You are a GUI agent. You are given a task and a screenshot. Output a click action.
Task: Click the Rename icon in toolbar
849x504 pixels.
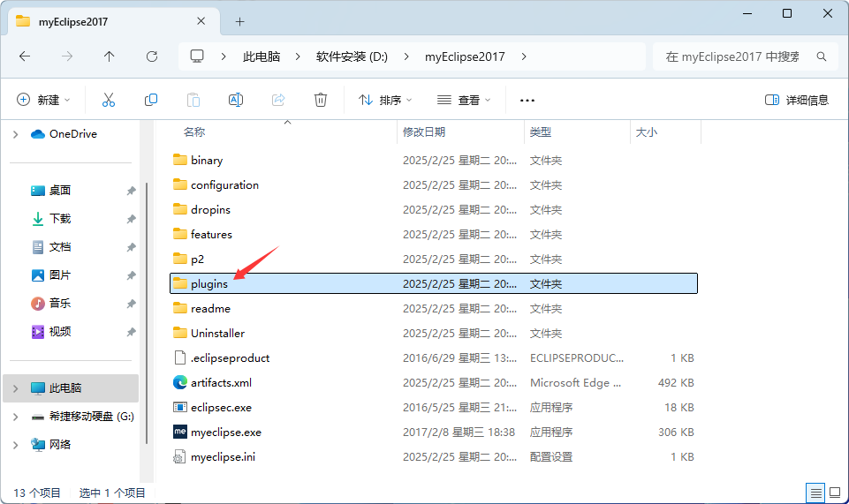(236, 100)
